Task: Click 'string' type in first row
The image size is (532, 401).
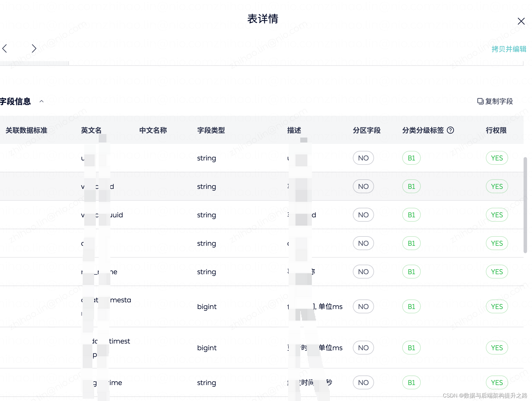Action: point(206,158)
